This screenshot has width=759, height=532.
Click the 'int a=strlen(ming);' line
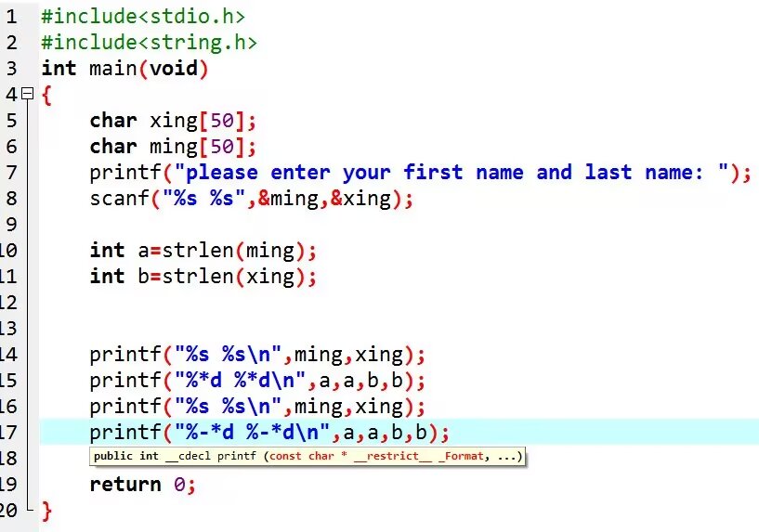click(x=203, y=251)
